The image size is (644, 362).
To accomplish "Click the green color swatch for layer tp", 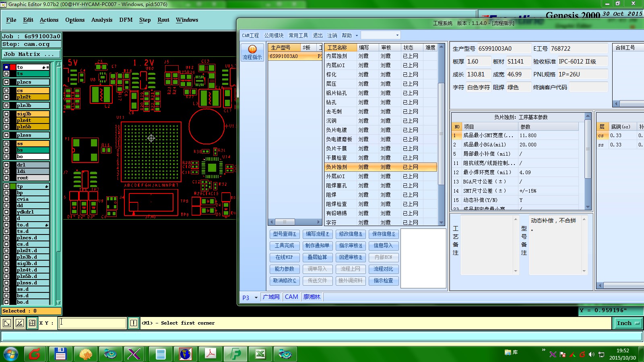I will click(x=12, y=186).
